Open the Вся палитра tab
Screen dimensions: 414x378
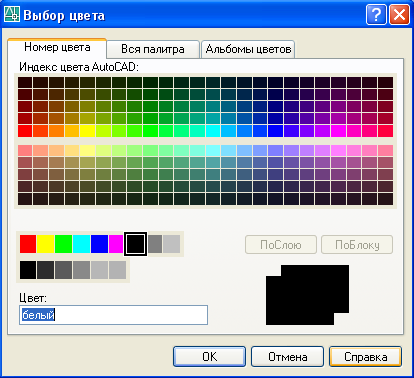pyautogui.click(x=153, y=49)
